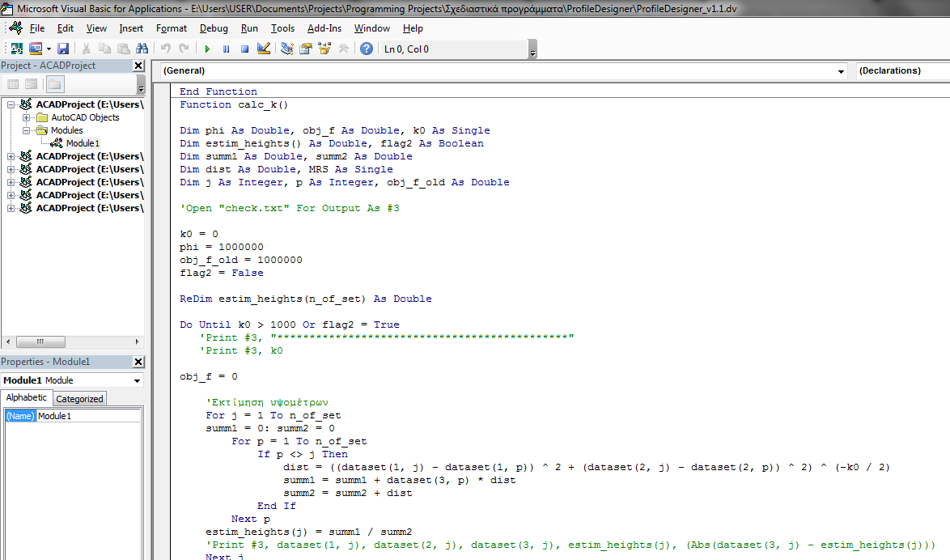Viewport: 950px width, 560px height.
Task: Click the blue Help question mark icon
Action: tap(367, 49)
